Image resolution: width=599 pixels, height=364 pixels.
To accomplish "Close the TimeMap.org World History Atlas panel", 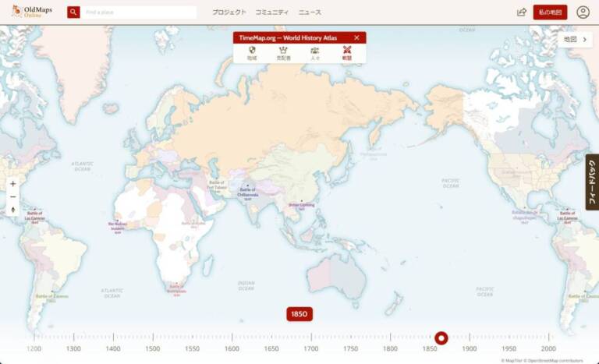I will (356, 38).
